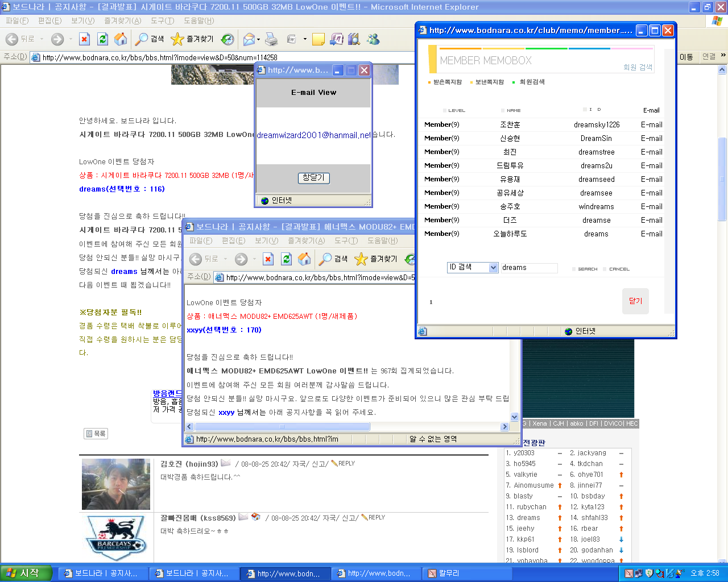728x582 pixels.
Task: Click 닫기 button in Member Memobox
Action: pyautogui.click(x=635, y=301)
